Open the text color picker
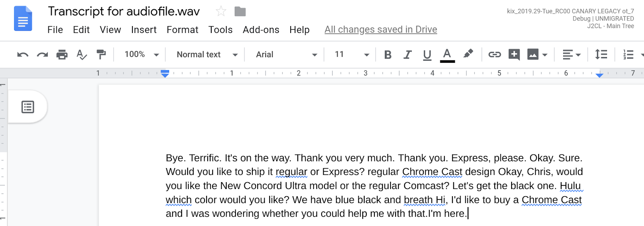This screenshot has width=644, height=226. [447, 55]
